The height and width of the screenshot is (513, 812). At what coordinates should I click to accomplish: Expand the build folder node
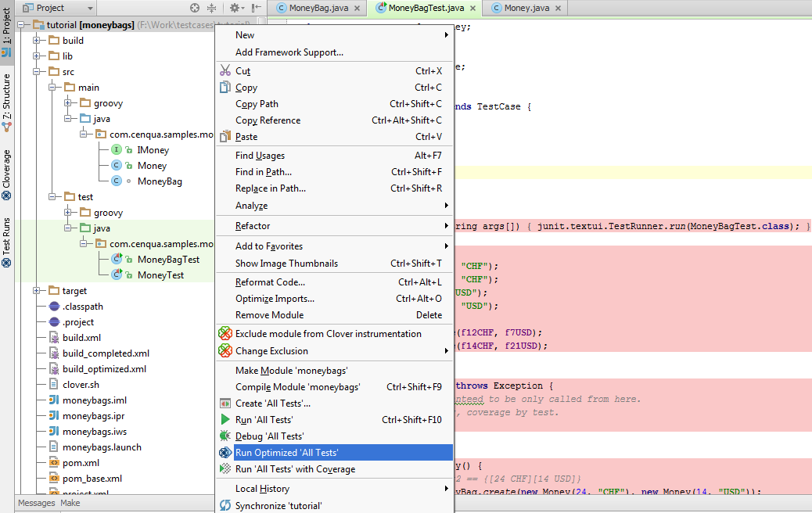(37, 41)
